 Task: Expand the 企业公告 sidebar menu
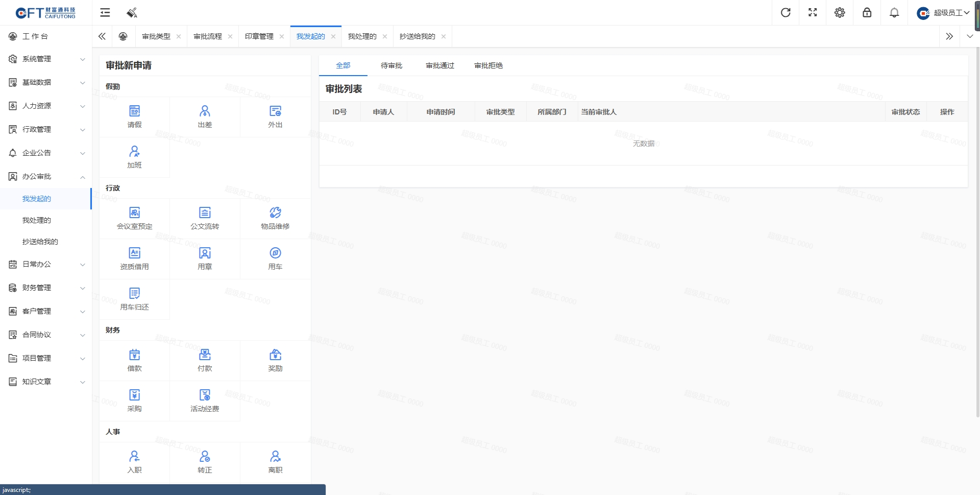(46, 153)
